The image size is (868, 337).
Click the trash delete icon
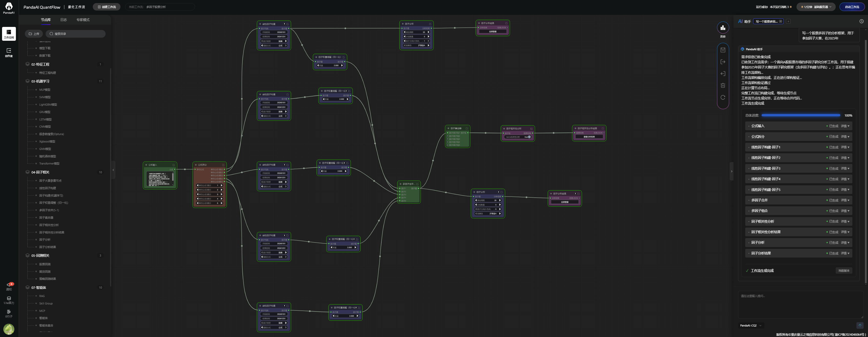tap(723, 86)
